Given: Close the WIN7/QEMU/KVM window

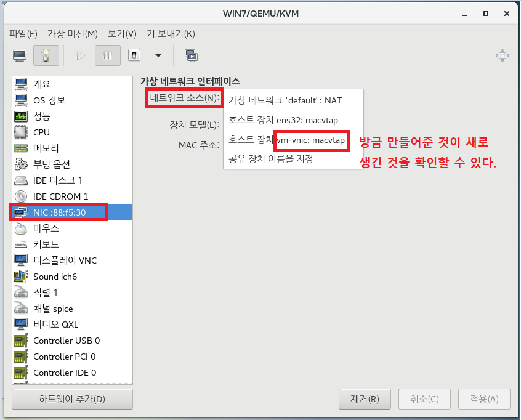Looking at the screenshot, I should click(507, 14).
